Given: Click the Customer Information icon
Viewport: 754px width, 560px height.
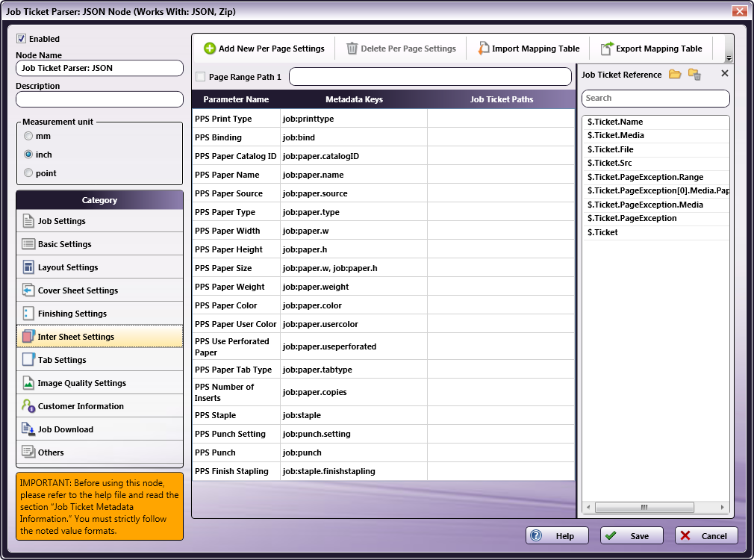Looking at the screenshot, I should 28,405.
